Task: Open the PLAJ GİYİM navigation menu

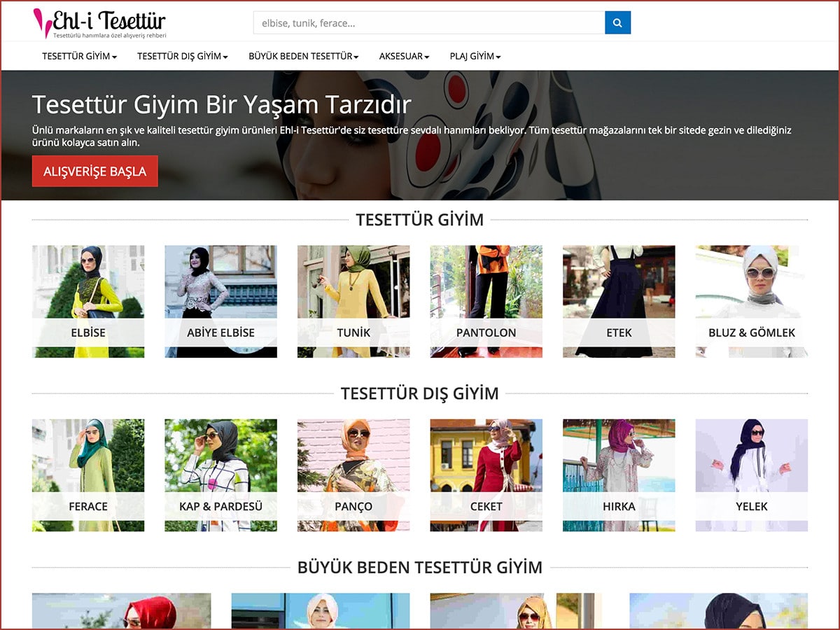Action: coord(475,56)
